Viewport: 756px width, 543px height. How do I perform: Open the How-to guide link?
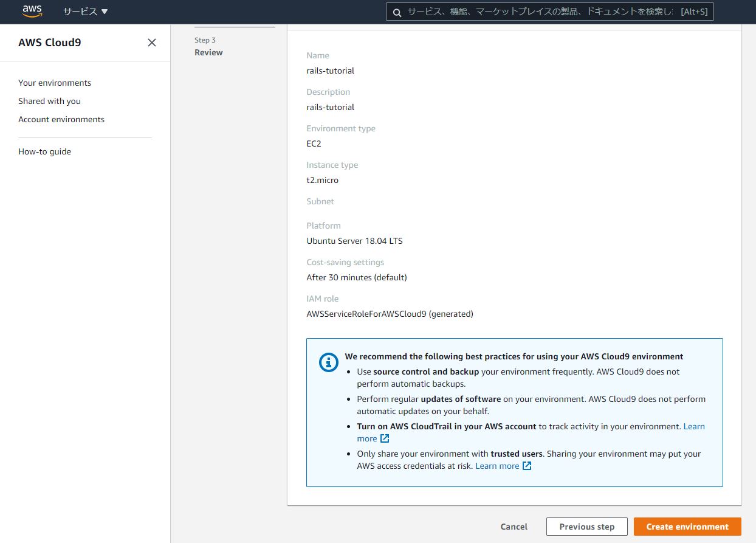44,151
